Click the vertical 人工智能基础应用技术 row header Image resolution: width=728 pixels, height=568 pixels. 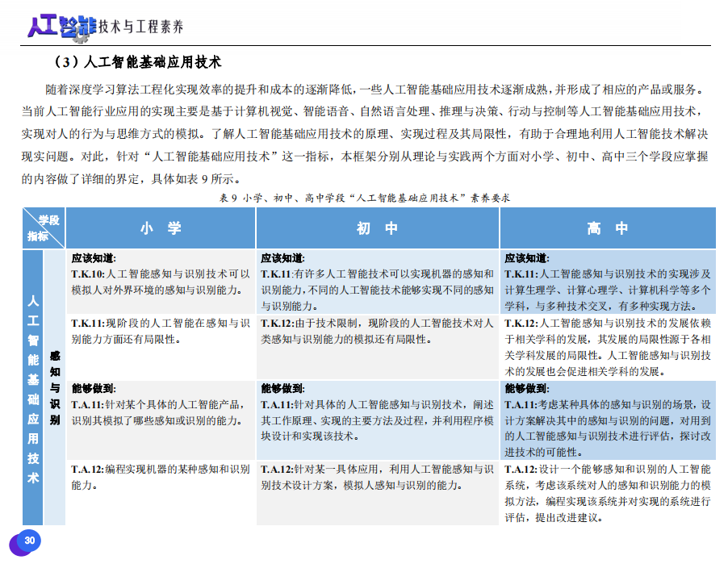click(x=33, y=389)
